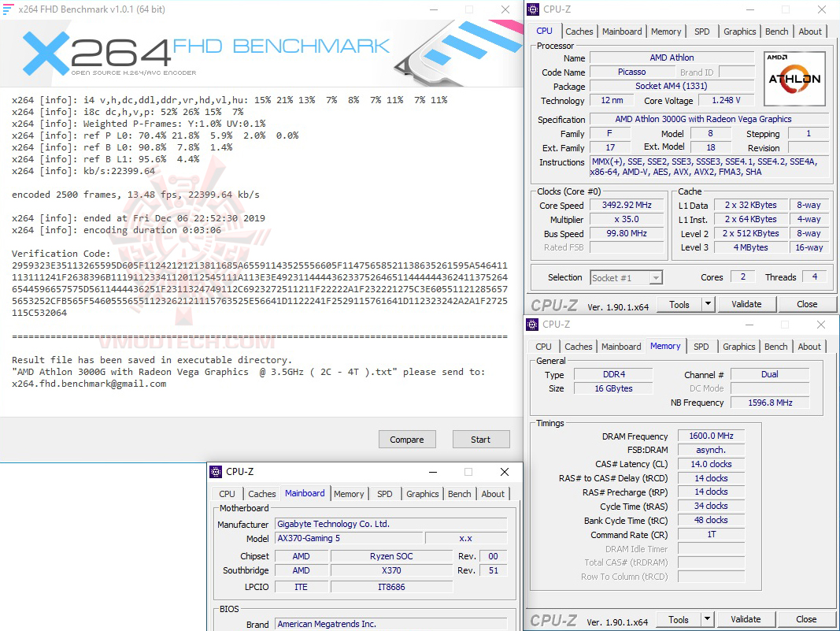
Task: Click the memory Size 16 GBytes value
Action: click(x=613, y=388)
